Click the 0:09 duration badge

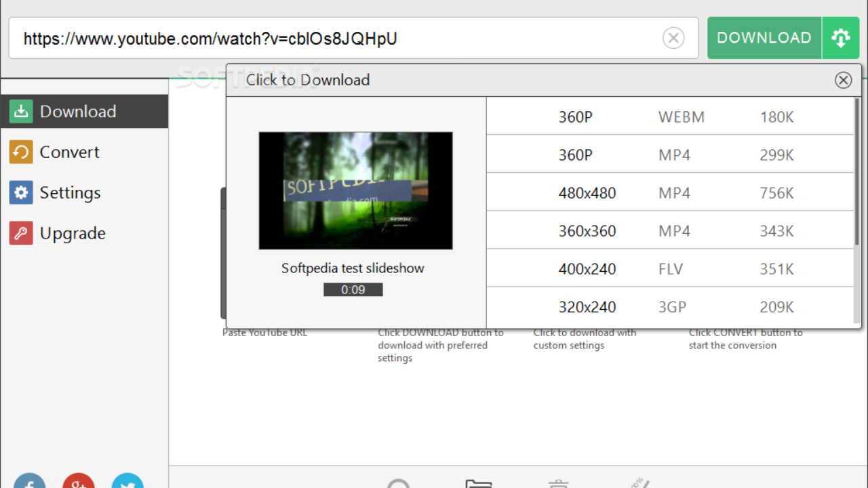coord(353,289)
